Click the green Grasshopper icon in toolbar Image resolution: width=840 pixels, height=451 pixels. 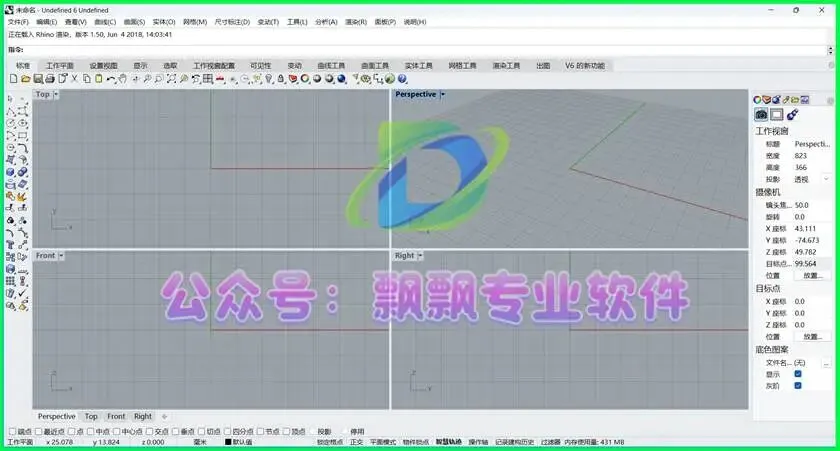(x=390, y=79)
